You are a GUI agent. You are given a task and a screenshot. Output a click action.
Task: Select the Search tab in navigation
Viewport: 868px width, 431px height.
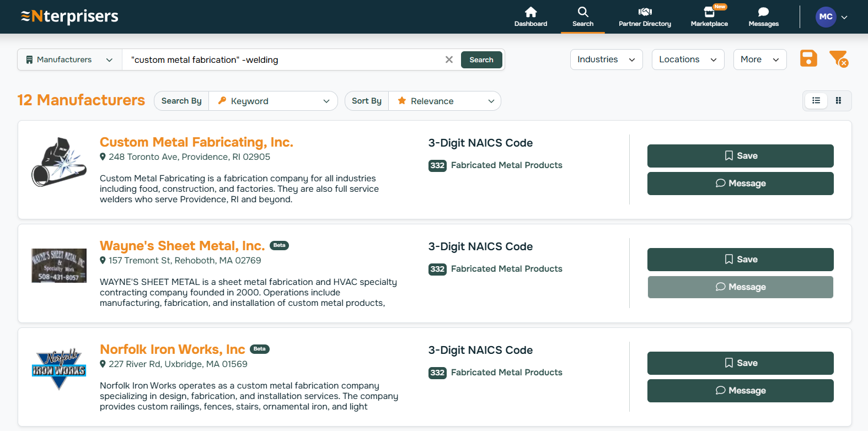point(583,17)
